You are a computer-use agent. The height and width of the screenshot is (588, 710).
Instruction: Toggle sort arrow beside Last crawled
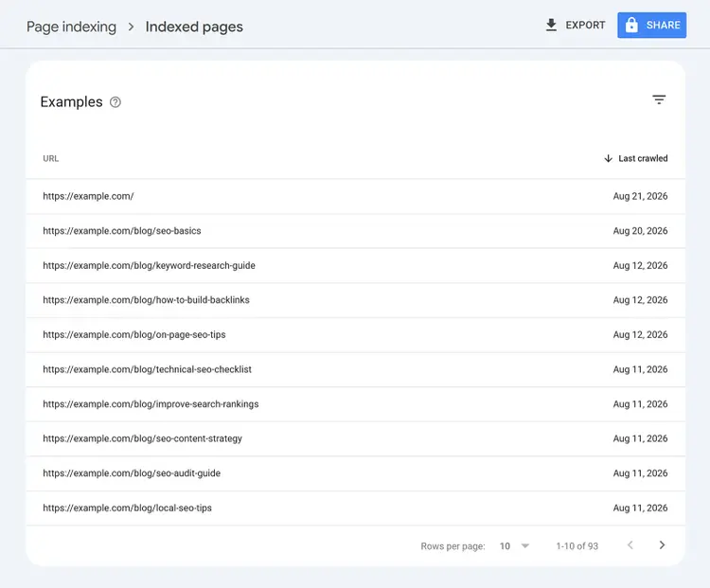pos(608,158)
